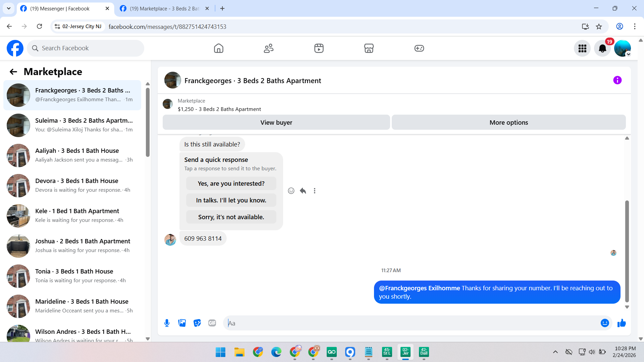Screen dimensions: 644x362
Task: Click the View buyer button
Action: (276, 122)
